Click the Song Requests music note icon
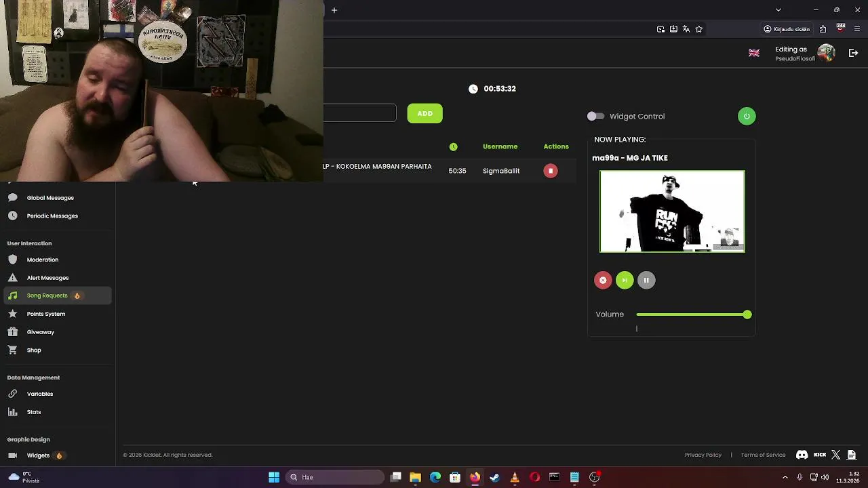The image size is (868, 488). coord(12,296)
